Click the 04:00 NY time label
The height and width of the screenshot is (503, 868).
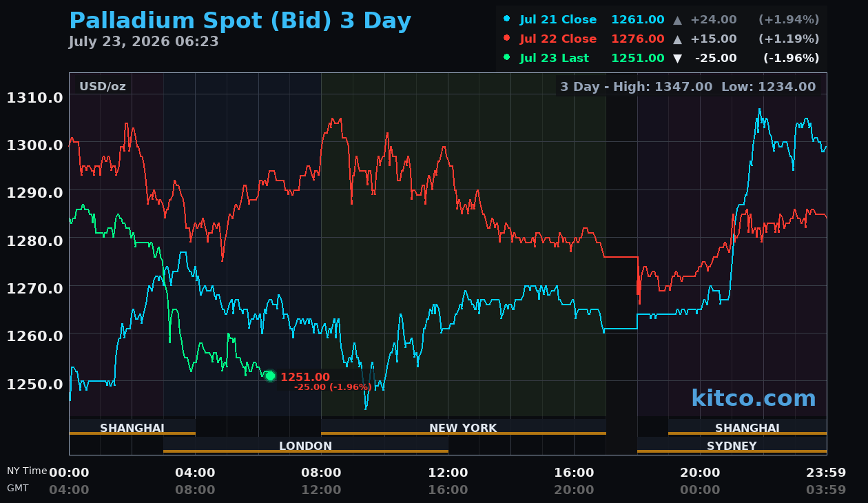[x=195, y=473]
